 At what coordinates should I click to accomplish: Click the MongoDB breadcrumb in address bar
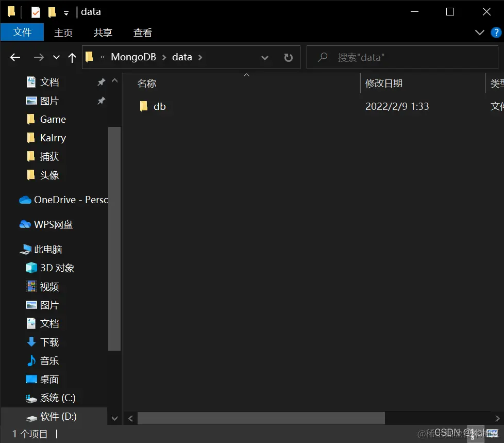click(133, 57)
